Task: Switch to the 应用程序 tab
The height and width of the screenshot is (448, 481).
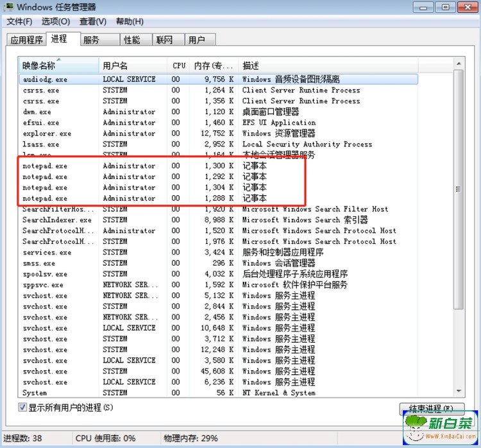Action: pos(27,40)
